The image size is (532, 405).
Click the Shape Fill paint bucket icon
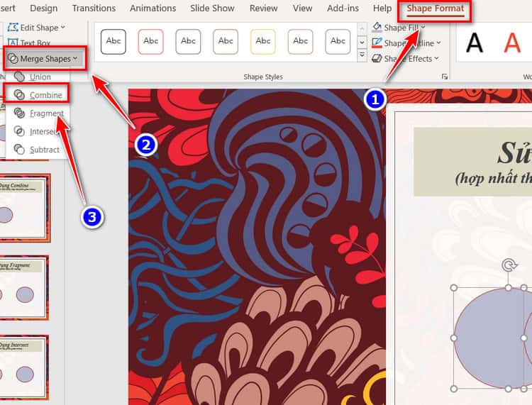377,27
